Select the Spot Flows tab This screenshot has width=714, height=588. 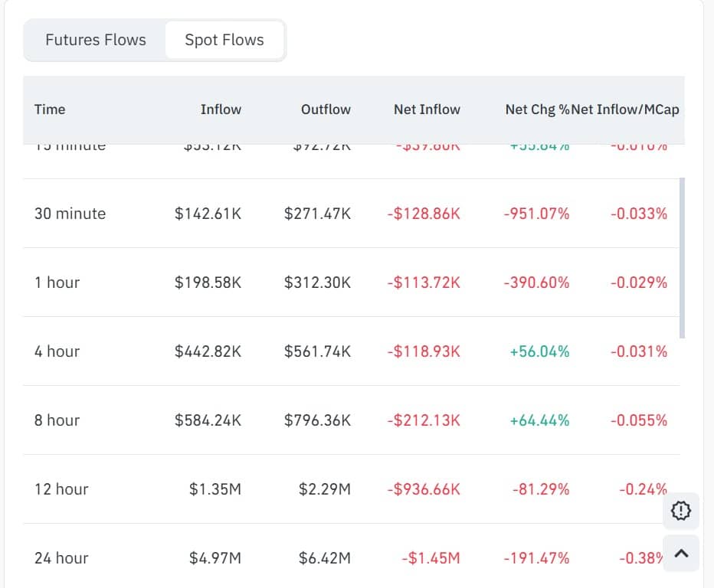pos(224,40)
